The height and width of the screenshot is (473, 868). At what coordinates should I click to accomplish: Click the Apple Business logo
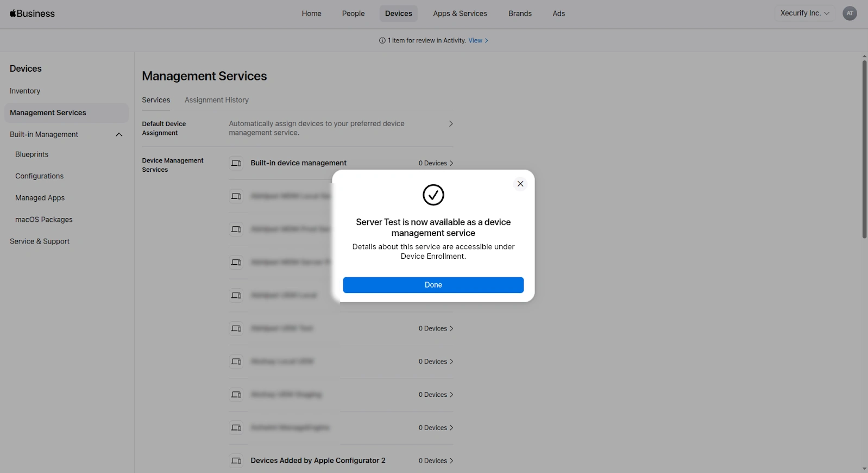pyautogui.click(x=32, y=14)
